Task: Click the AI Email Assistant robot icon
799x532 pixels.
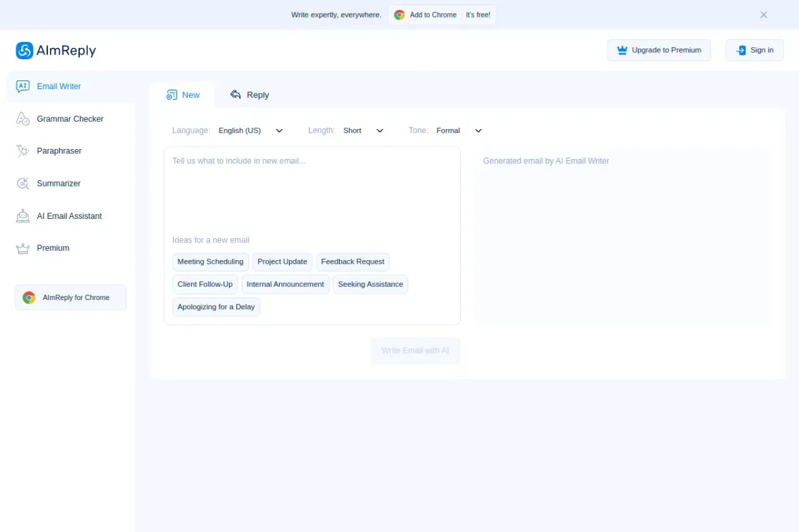Action: pos(23,216)
